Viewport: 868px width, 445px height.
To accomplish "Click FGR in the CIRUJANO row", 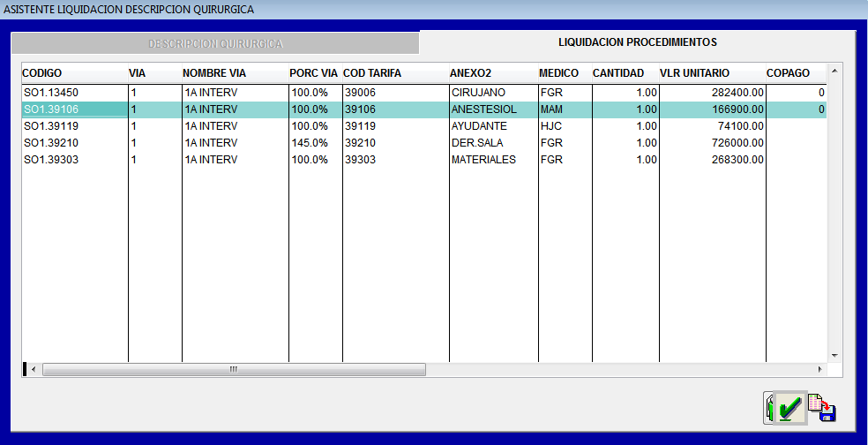I will (x=565, y=93).
